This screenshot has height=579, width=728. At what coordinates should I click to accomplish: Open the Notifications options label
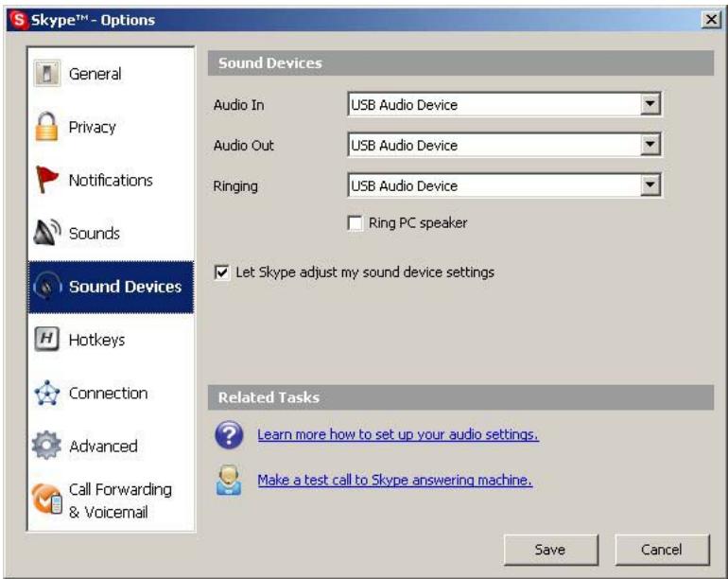111,181
